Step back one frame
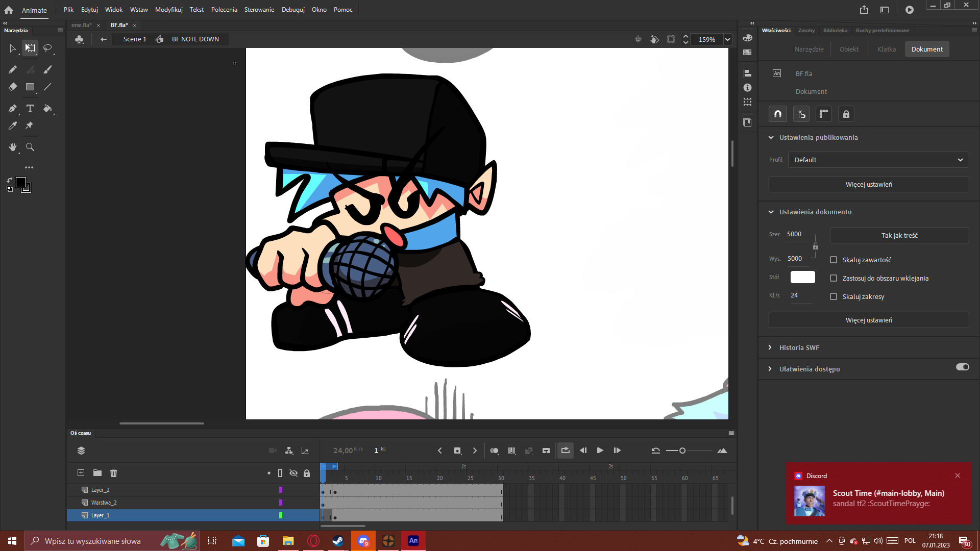The image size is (980, 551). click(583, 450)
